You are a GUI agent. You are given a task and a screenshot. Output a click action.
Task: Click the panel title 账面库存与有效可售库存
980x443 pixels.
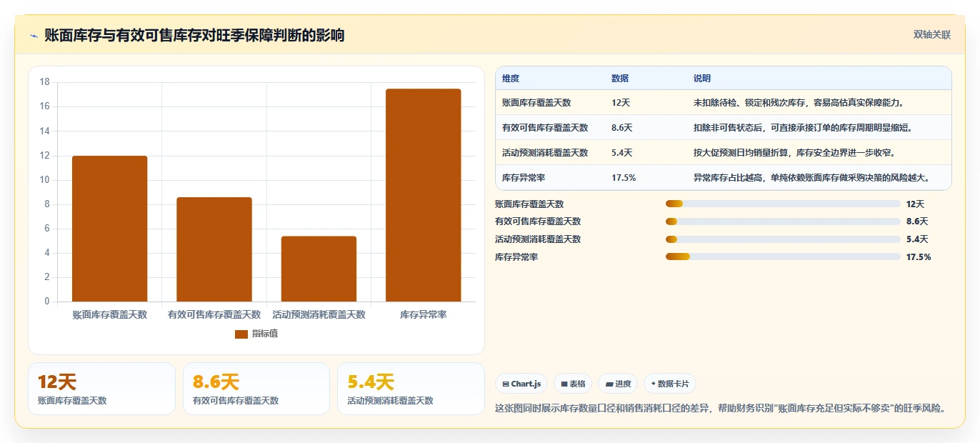pyautogui.click(x=194, y=35)
